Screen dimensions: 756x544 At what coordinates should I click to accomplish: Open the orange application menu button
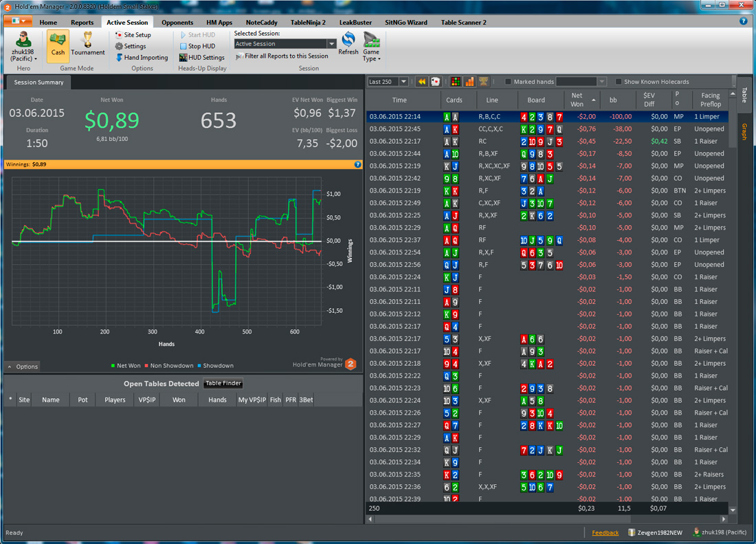(x=18, y=21)
